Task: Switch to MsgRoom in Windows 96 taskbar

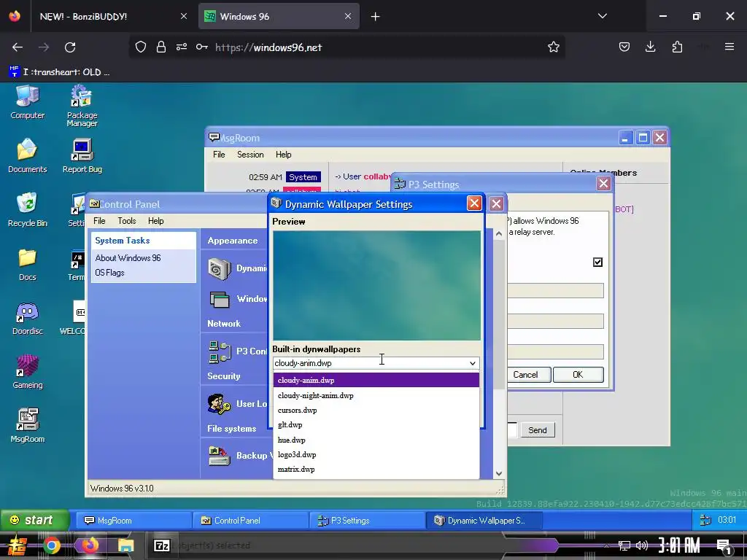Action: point(133,521)
